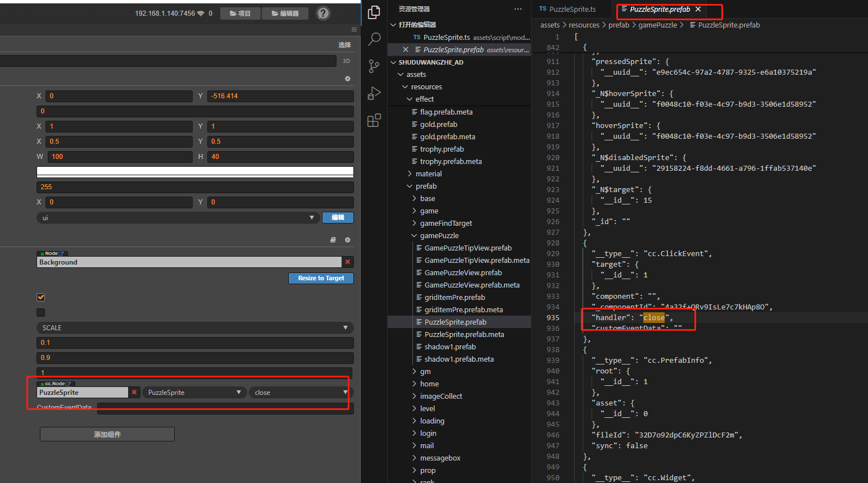868x483 pixels.
Task: Click the help question mark icon
Action: click(323, 13)
